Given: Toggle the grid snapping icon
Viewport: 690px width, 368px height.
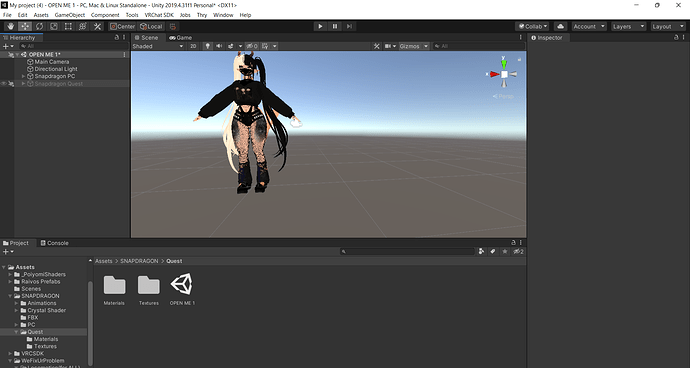Looking at the screenshot, I should (x=172, y=26).
